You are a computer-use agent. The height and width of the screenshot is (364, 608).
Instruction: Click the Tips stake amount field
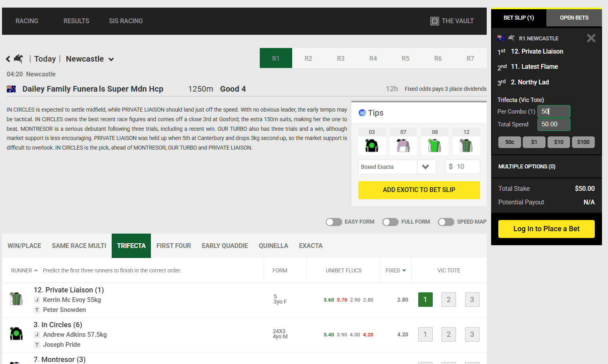[463, 167]
